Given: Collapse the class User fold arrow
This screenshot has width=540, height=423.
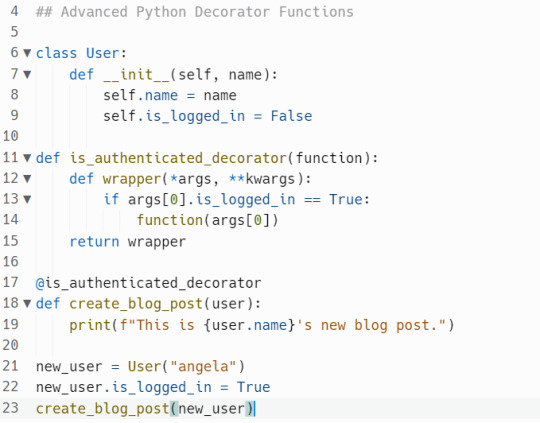Looking at the screenshot, I should 27,53.
